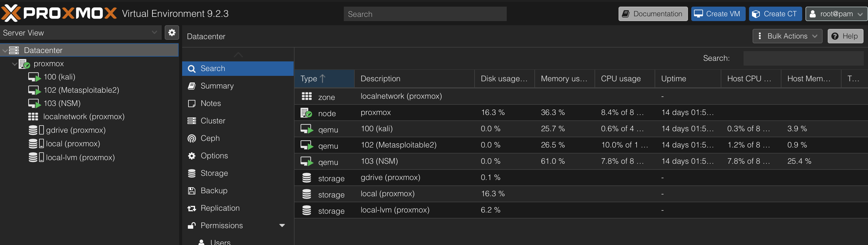
Task: Open the Replication menu item
Action: click(x=238, y=208)
